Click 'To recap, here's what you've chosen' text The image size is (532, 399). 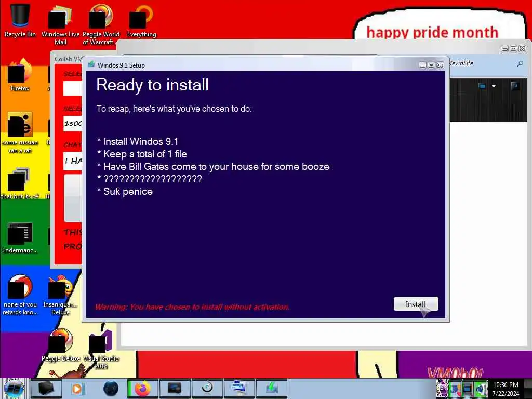coord(174,109)
